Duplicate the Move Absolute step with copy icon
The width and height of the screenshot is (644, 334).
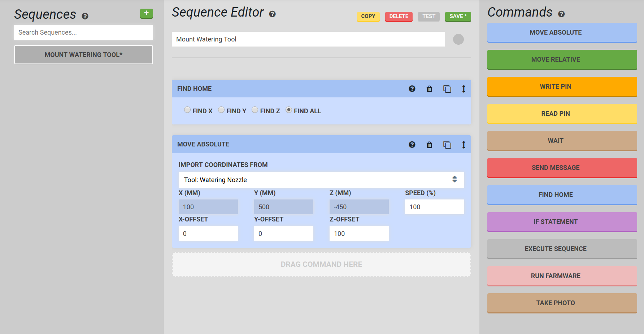[447, 145]
